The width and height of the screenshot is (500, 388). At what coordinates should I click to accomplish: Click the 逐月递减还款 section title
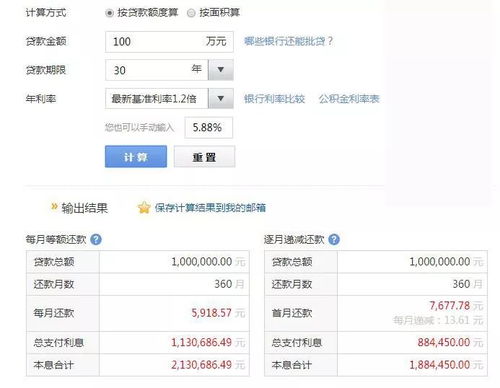tap(294, 240)
